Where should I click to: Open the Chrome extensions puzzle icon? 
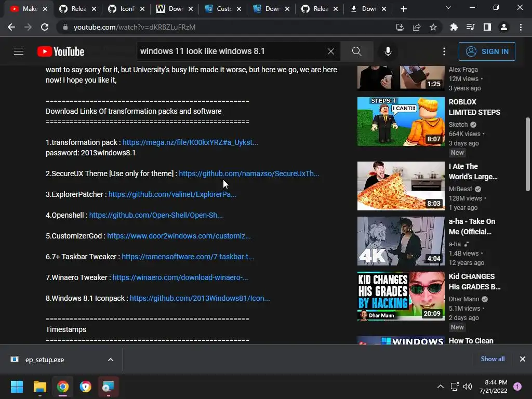(x=454, y=27)
